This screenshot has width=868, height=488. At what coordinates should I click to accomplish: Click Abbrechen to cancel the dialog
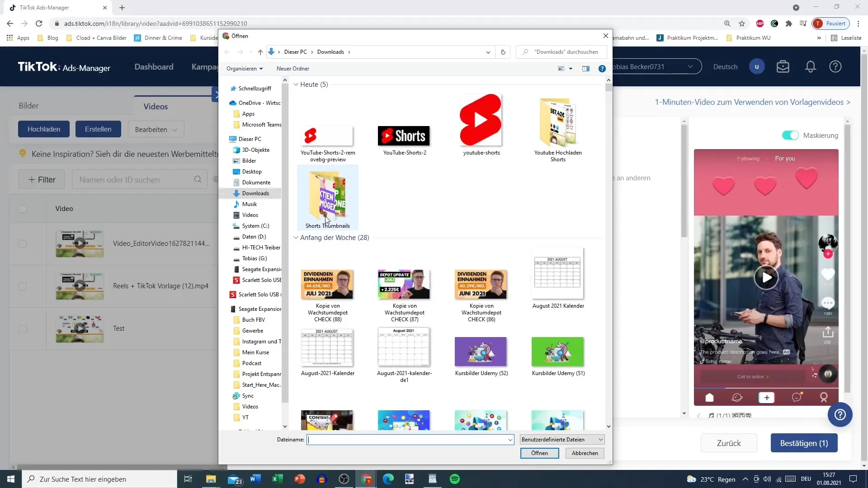[x=585, y=453]
